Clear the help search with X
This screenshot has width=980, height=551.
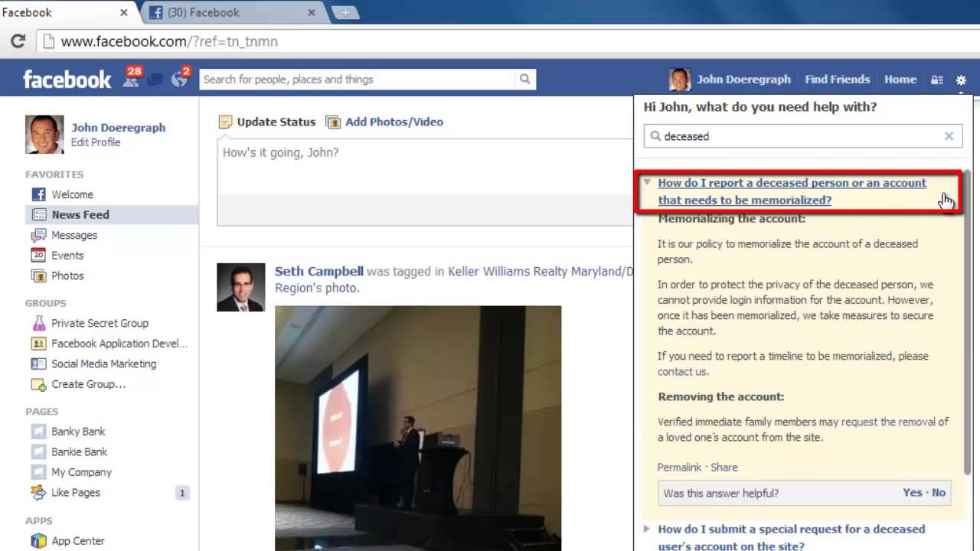pyautogui.click(x=949, y=136)
